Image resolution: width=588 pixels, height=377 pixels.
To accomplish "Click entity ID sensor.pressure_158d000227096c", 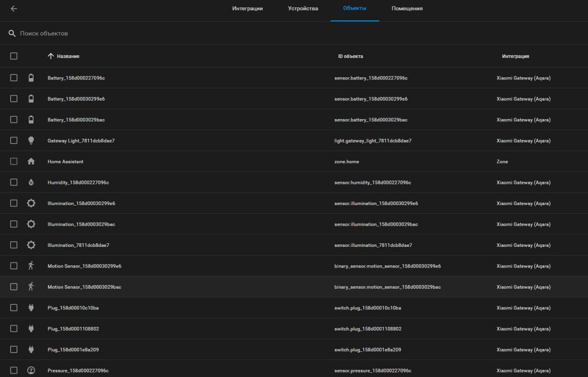I will [x=373, y=371].
